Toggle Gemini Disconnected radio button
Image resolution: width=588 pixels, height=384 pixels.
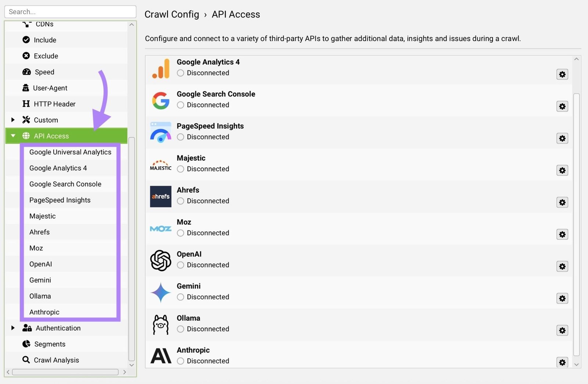point(180,297)
